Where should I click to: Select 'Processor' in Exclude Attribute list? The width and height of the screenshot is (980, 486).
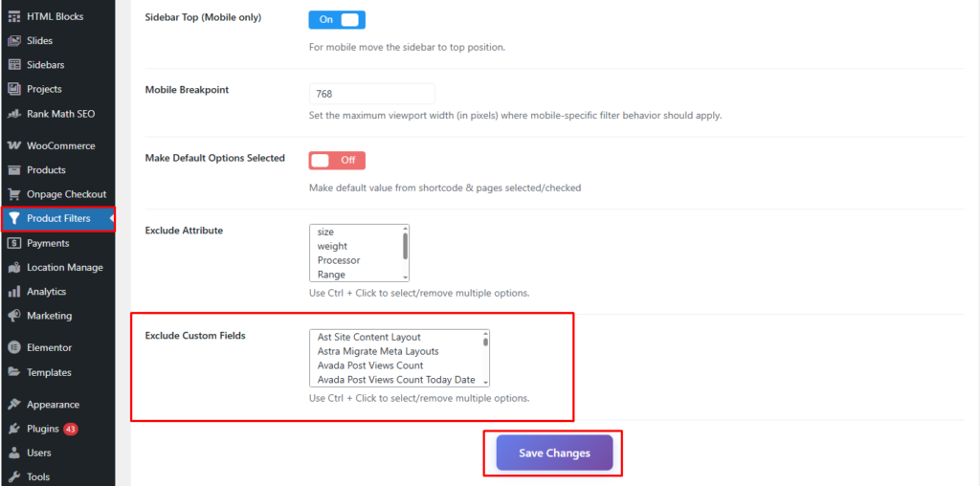339,260
